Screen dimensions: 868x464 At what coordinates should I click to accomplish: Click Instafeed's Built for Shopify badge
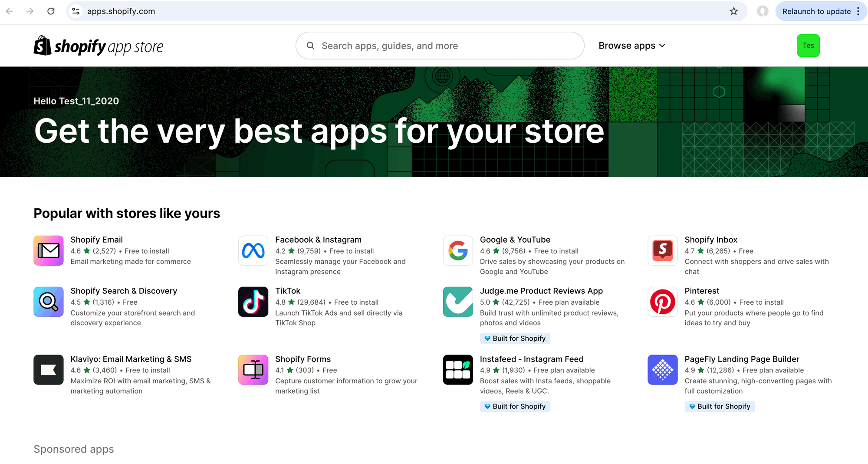(515, 407)
